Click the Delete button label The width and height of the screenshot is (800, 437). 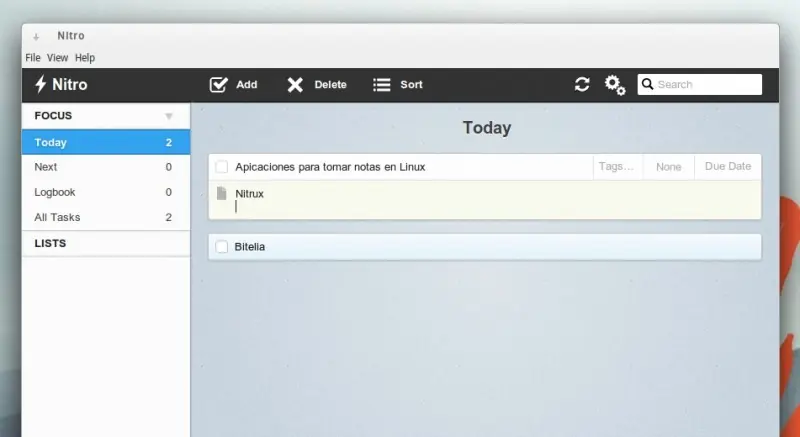(330, 85)
